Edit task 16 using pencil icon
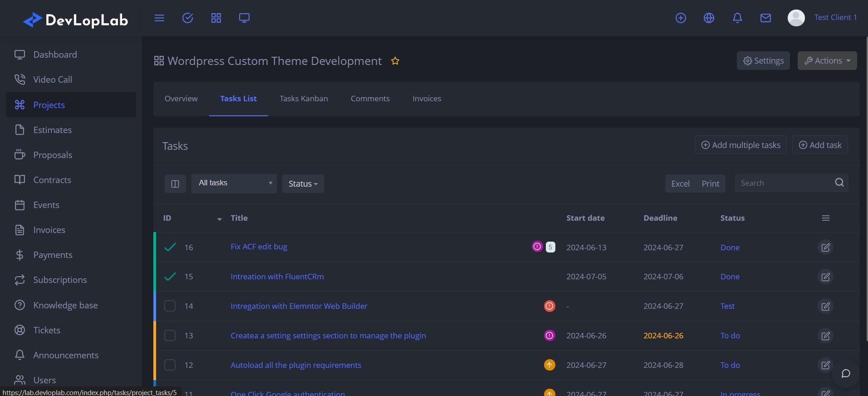 [x=825, y=247]
